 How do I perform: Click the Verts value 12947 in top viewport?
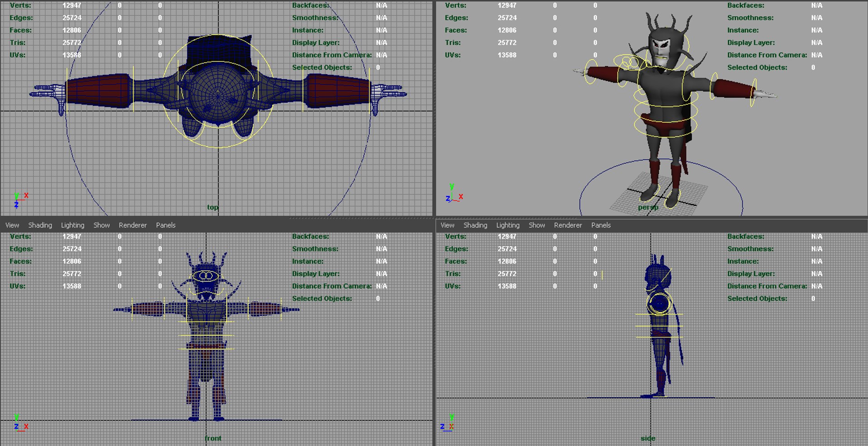point(72,5)
